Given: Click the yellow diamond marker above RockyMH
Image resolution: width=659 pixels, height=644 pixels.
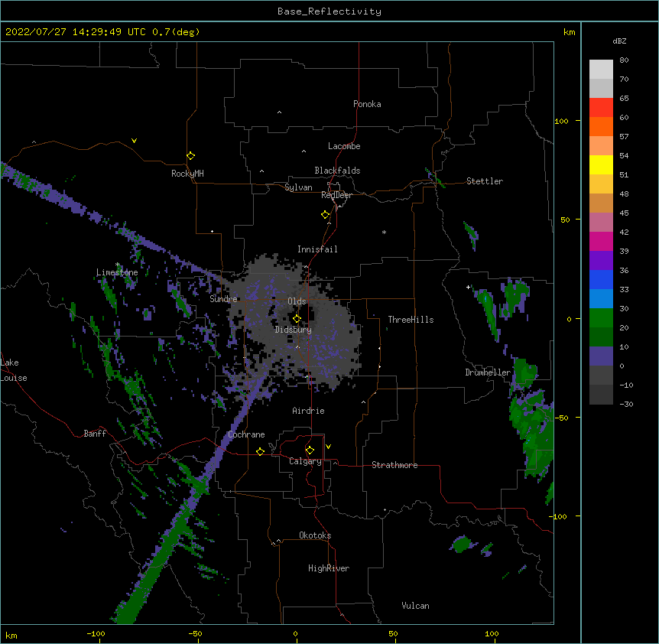Looking at the screenshot, I should (x=190, y=156).
